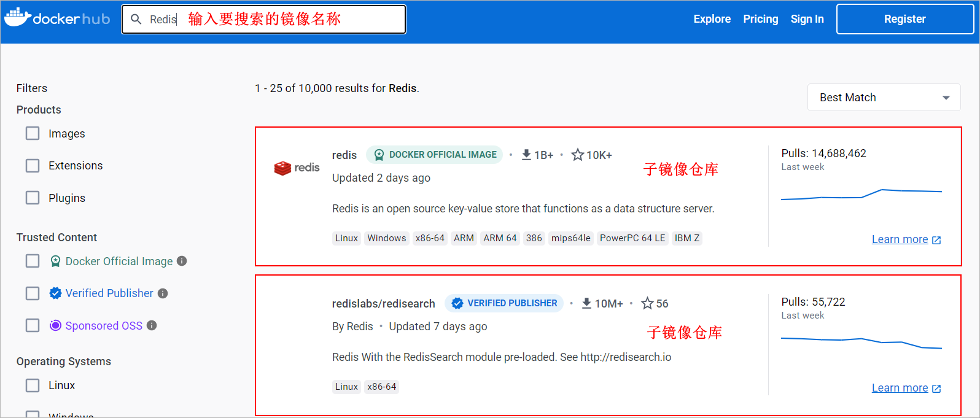Click the Windows tag on redis card
The image size is (980, 418).
click(387, 238)
